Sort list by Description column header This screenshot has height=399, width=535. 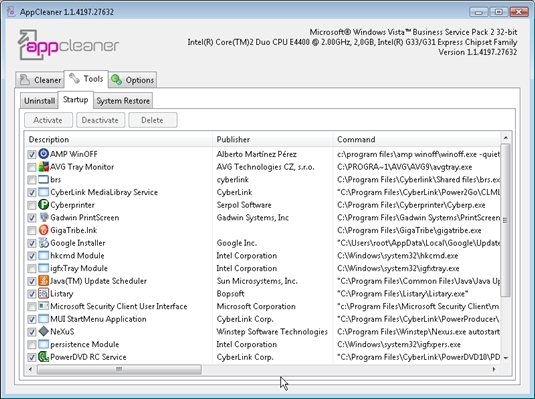point(118,139)
